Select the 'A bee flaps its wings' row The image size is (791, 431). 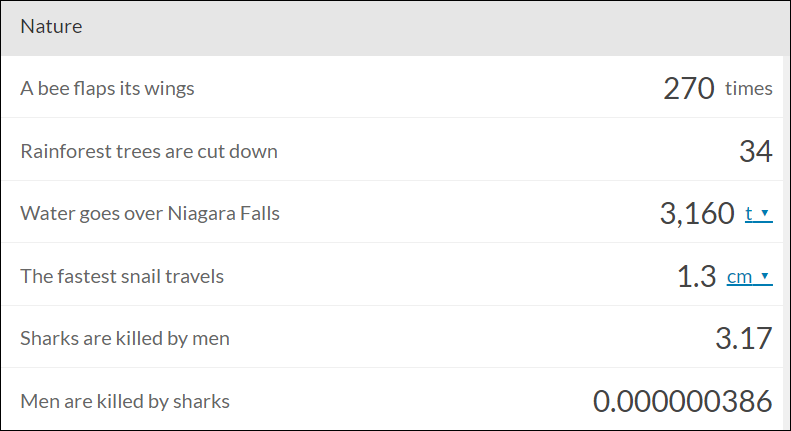click(x=392, y=87)
